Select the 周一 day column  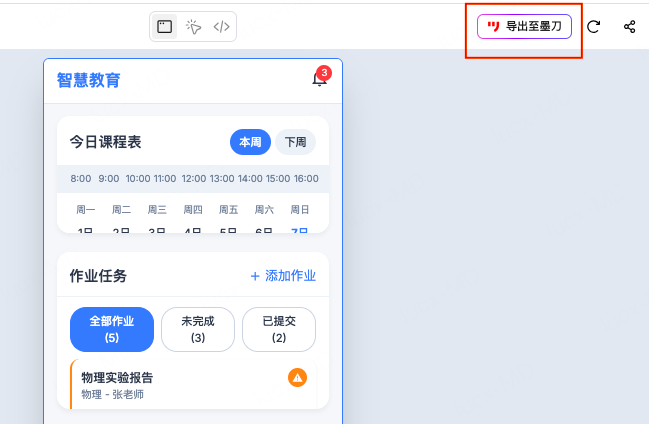[86, 210]
